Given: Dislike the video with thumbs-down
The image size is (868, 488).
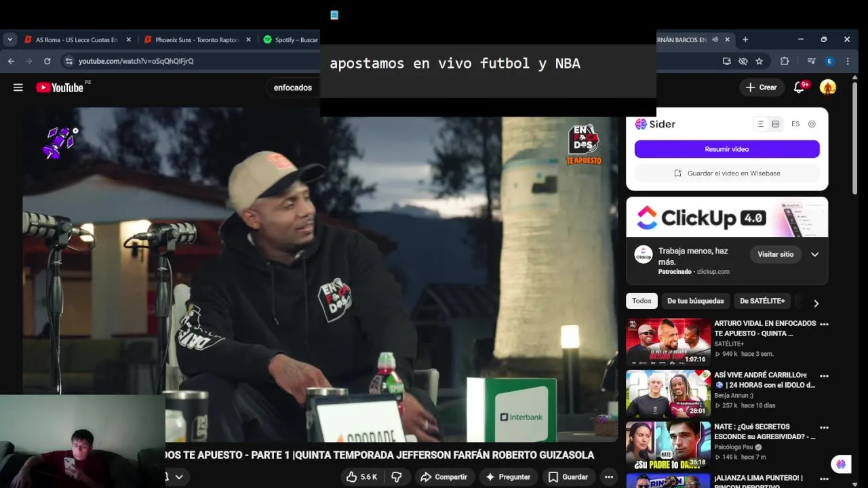Looking at the screenshot, I should 397,477.
